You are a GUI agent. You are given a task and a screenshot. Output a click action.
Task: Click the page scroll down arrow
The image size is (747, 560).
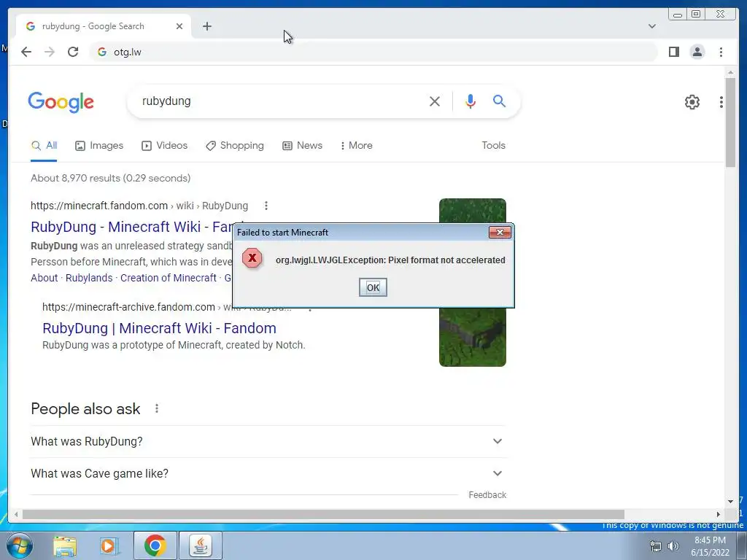click(x=730, y=502)
